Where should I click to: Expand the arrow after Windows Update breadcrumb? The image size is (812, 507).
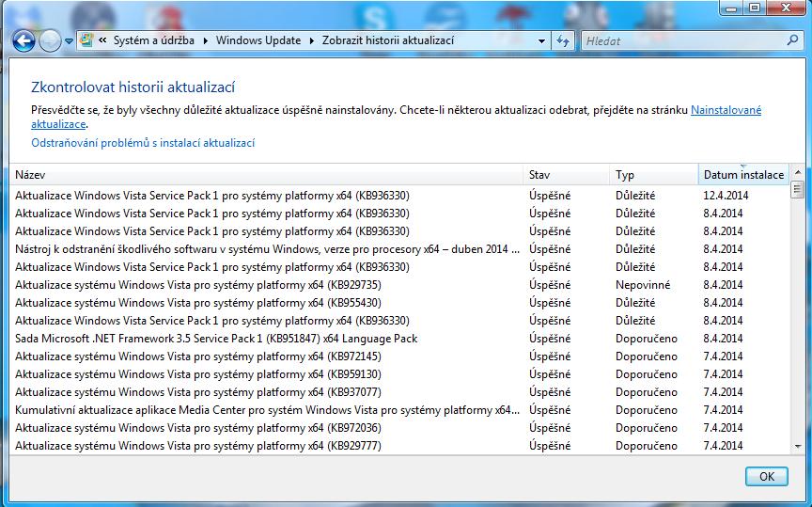[x=312, y=40]
